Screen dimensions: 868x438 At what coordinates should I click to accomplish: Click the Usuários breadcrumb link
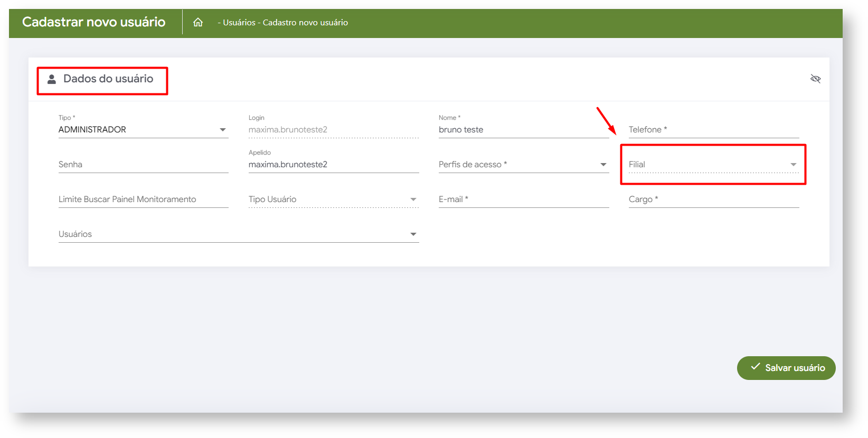coord(239,23)
